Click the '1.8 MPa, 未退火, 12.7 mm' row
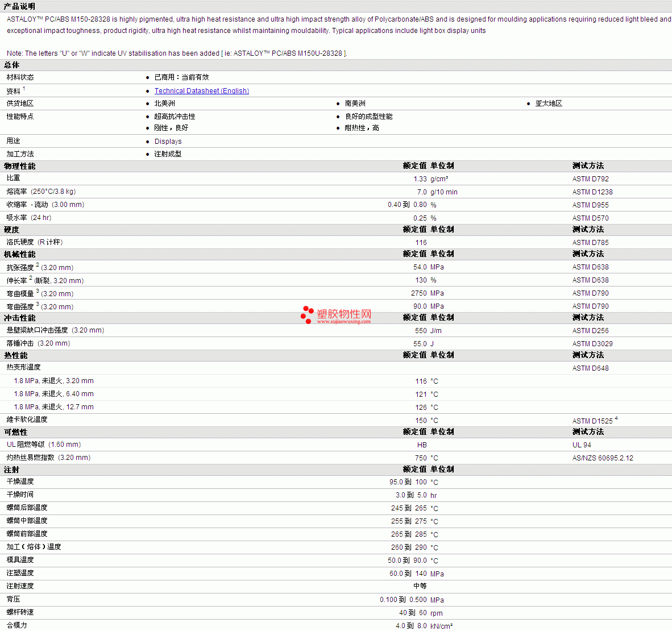 [53, 407]
